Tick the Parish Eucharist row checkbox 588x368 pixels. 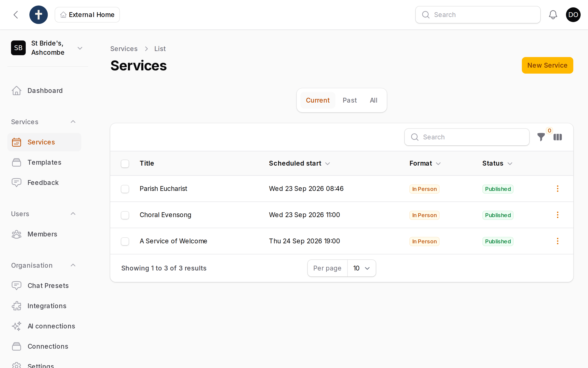pos(125,189)
